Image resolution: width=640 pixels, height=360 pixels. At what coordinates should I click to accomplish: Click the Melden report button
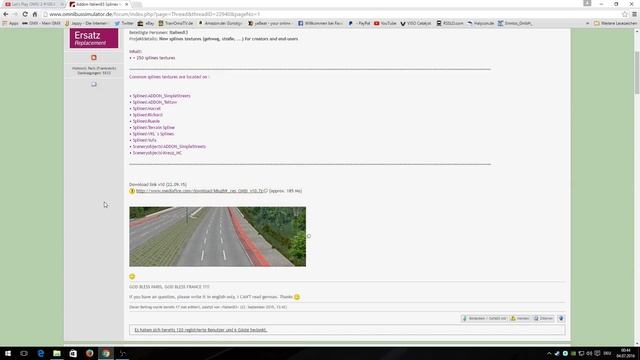pos(520,318)
